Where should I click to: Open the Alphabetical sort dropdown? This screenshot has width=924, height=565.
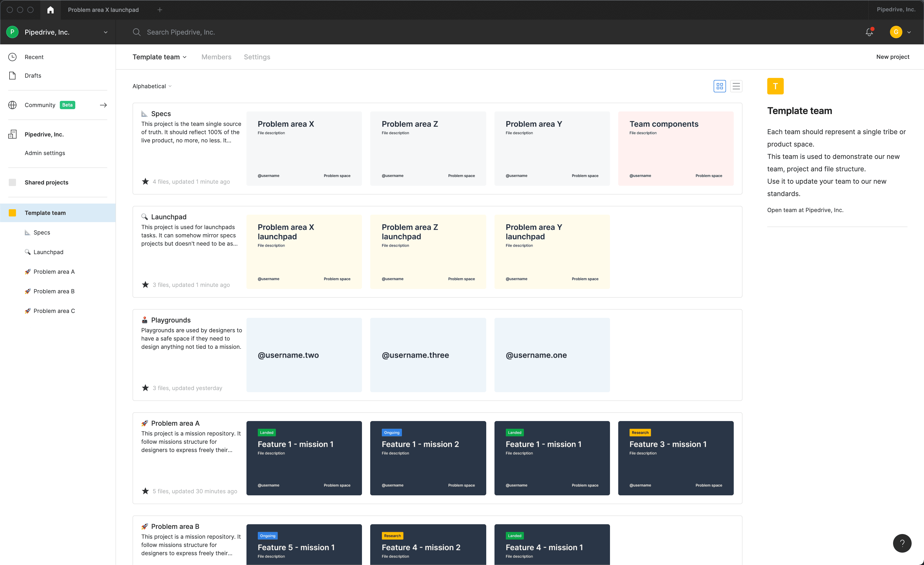click(x=152, y=86)
